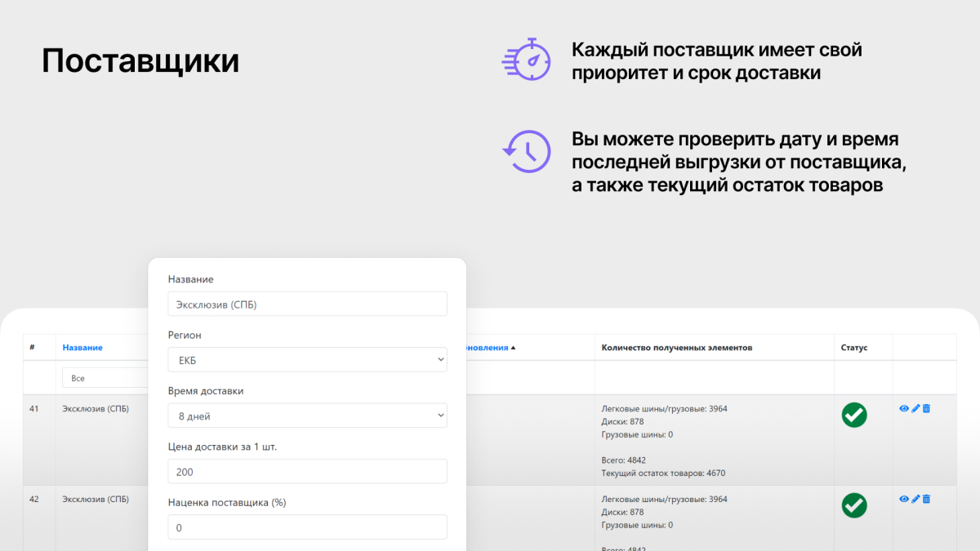
Task: Click Диски: 878 in row 41
Action: pos(622,421)
